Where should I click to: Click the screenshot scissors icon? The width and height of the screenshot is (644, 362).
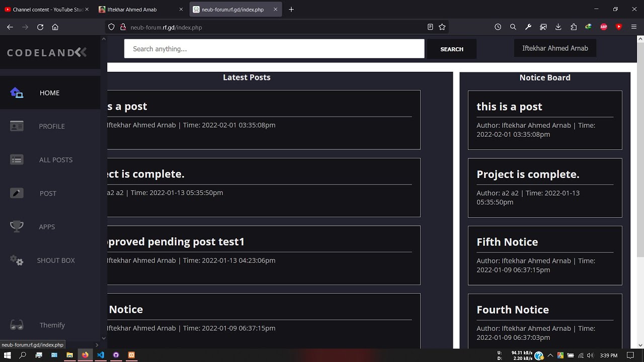(543, 27)
